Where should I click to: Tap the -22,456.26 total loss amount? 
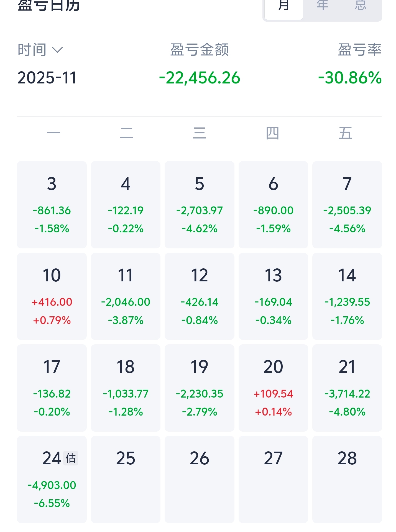(200, 78)
